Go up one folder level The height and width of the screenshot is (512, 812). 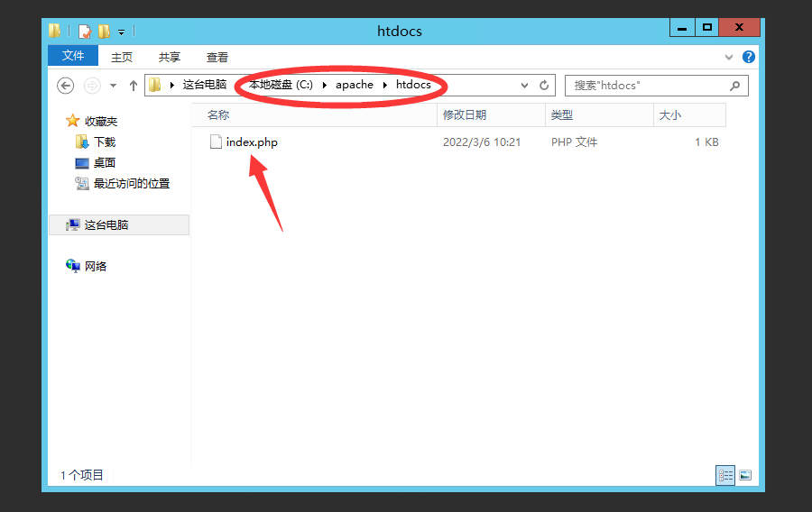[134, 86]
